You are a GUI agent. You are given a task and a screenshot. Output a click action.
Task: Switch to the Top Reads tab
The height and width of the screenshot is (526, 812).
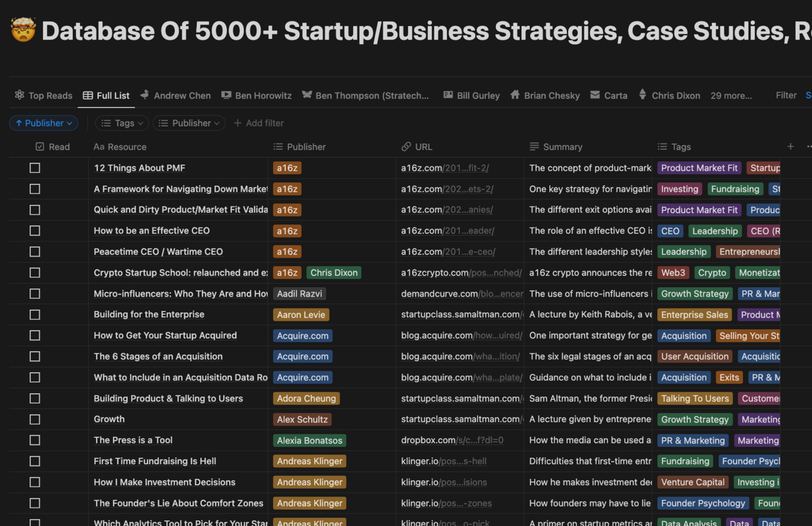click(50, 95)
